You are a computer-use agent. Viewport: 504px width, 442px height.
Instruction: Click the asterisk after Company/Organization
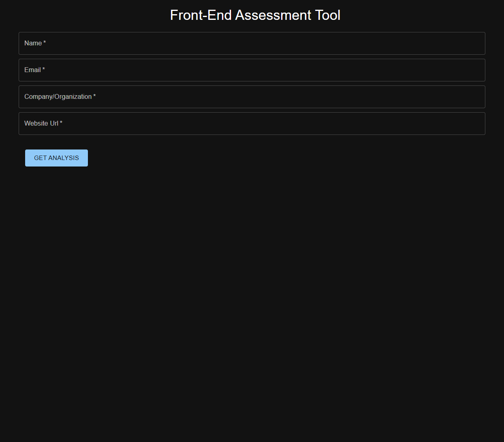pyautogui.click(x=94, y=96)
